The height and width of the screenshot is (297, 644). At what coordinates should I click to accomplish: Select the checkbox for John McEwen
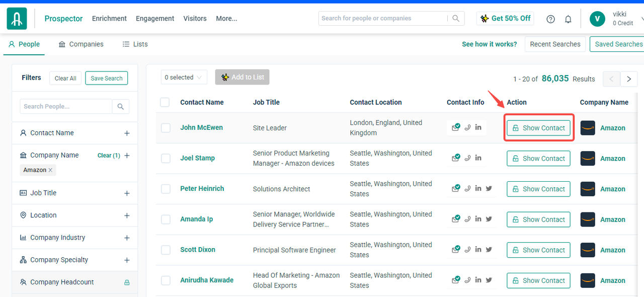166,128
